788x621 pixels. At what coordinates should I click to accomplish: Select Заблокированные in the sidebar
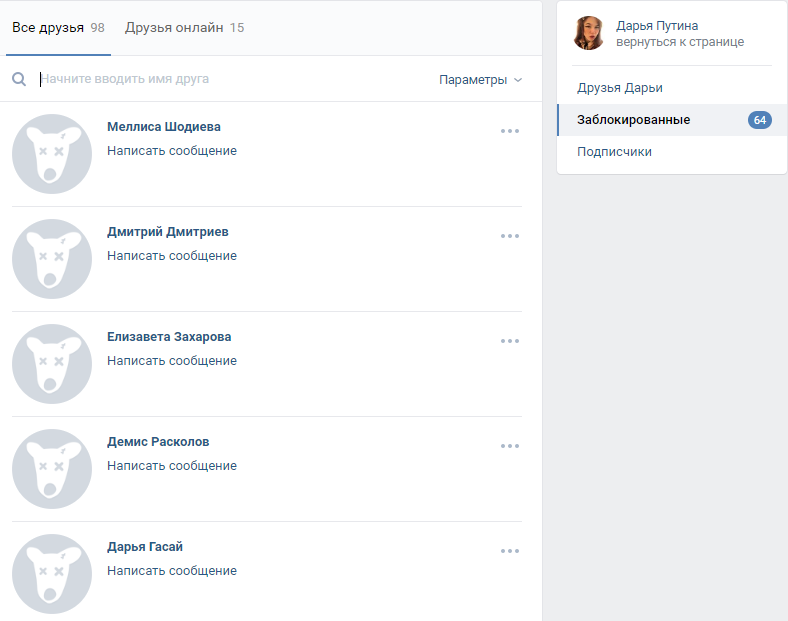(x=634, y=120)
